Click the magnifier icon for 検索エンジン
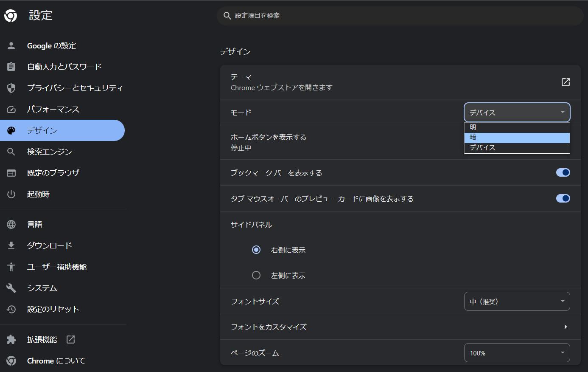The height and width of the screenshot is (372, 588). coord(11,152)
